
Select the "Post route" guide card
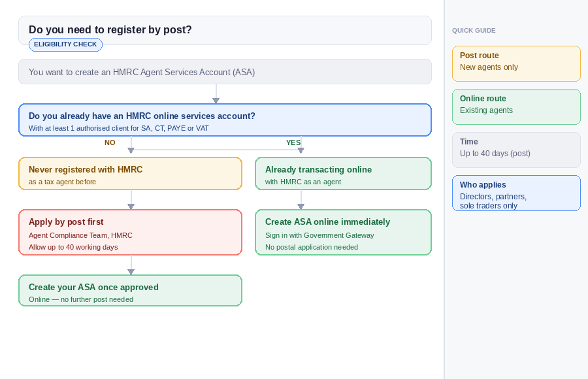516,63
